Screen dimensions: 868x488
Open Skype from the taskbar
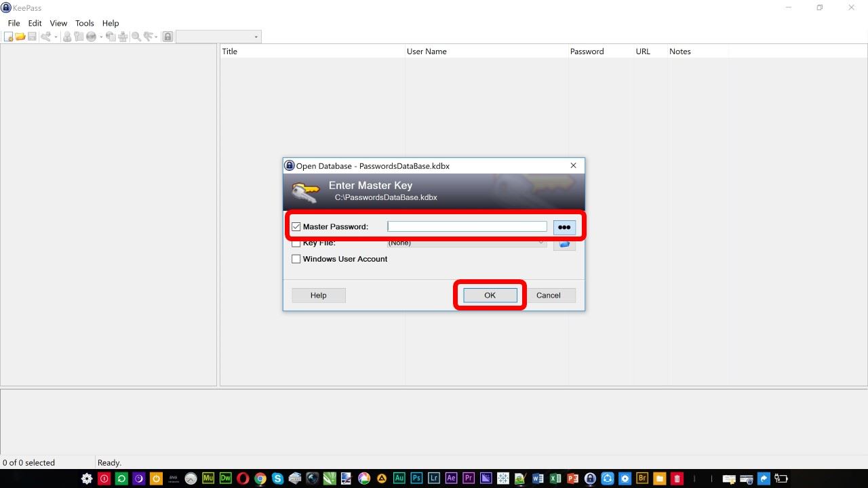[x=277, y=479]
